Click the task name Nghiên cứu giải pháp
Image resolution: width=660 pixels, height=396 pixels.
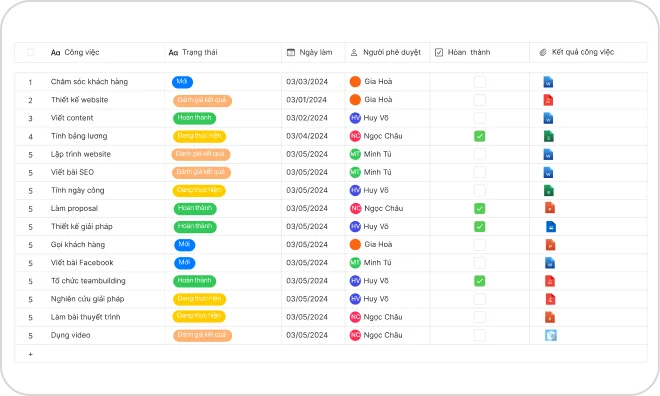click(88, 299)
